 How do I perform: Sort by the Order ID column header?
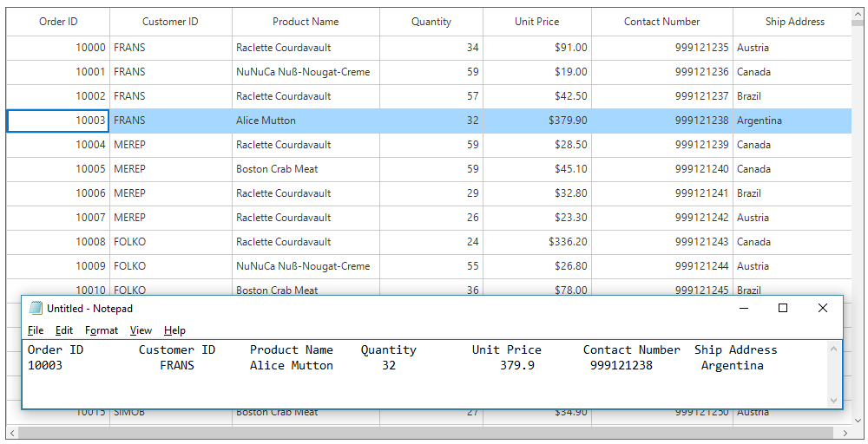[x=58, y=22]
